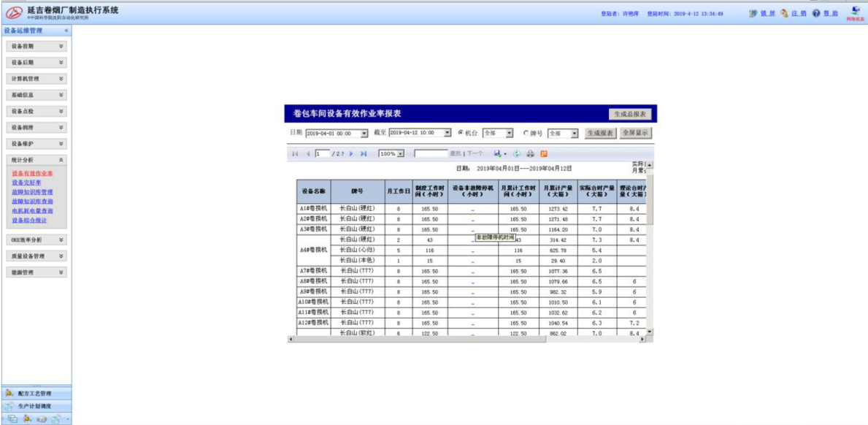Screen dimensions: 868x425
Task: Click the 锁屏 link in header
Action: (767, 13)
